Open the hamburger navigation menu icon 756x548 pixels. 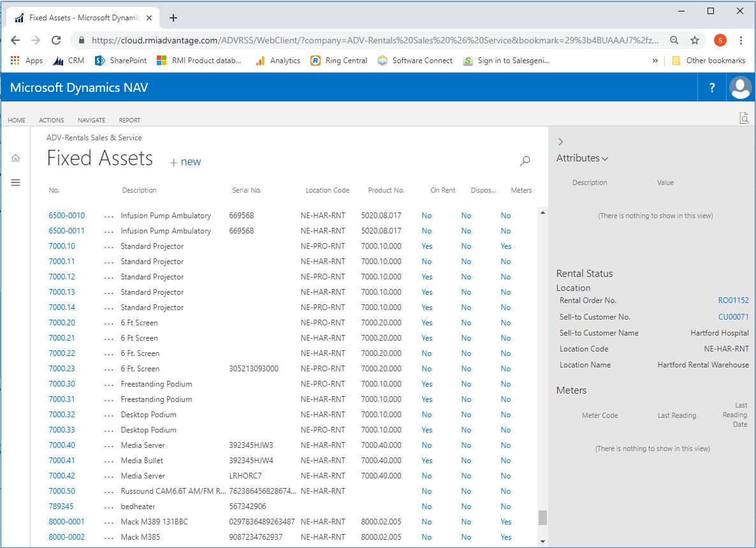coord(16,182)
